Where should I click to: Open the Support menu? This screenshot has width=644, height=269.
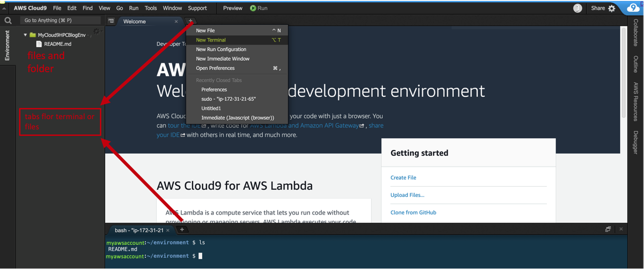[197, 8]
